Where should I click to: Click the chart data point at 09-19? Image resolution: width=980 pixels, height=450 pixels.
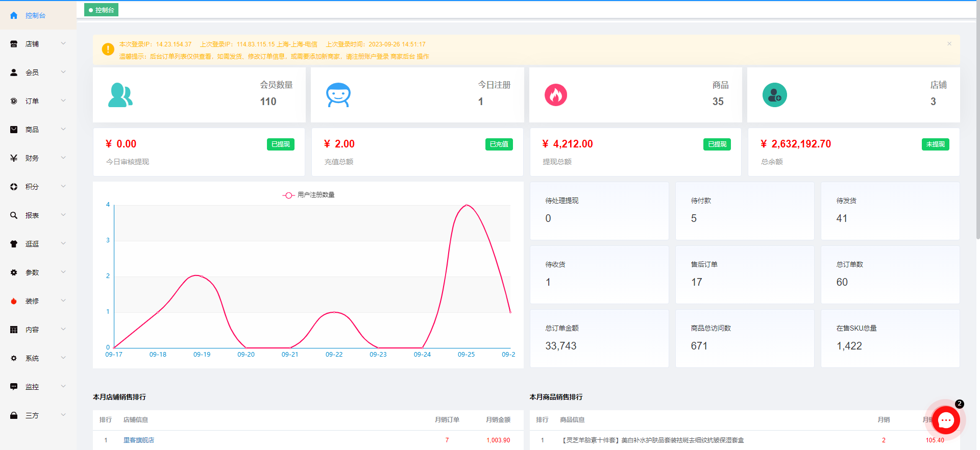tap(202, 276)
